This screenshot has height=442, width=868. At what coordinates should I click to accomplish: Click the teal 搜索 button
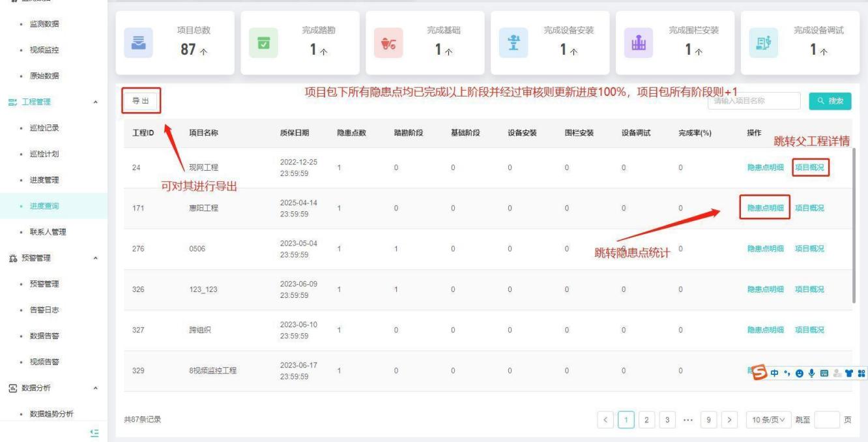(x=830, y=100)
